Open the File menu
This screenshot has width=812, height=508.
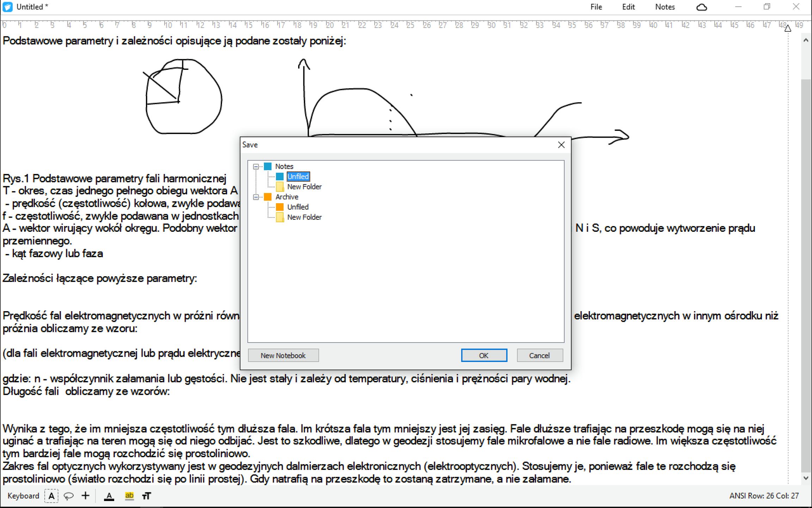pos(596,7)
